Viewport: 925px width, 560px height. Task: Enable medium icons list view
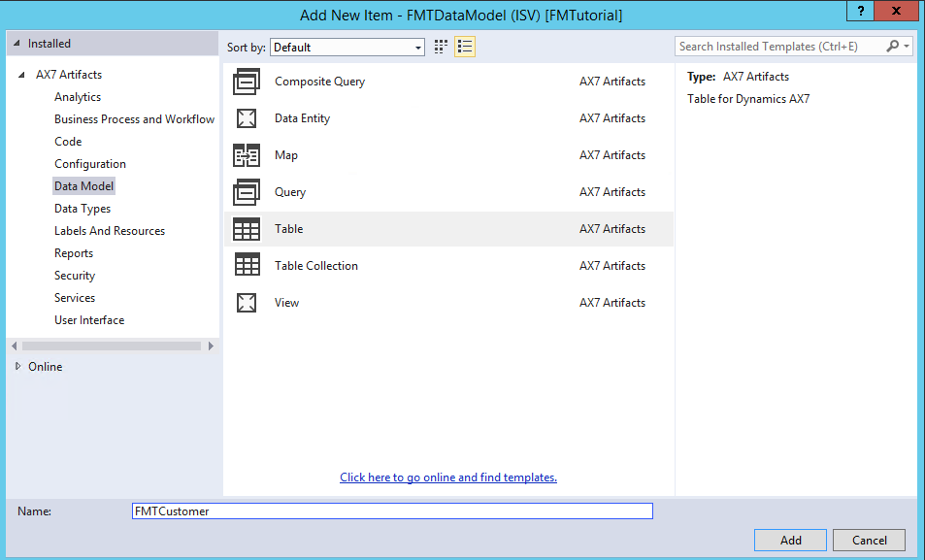(x=464, y=47)
